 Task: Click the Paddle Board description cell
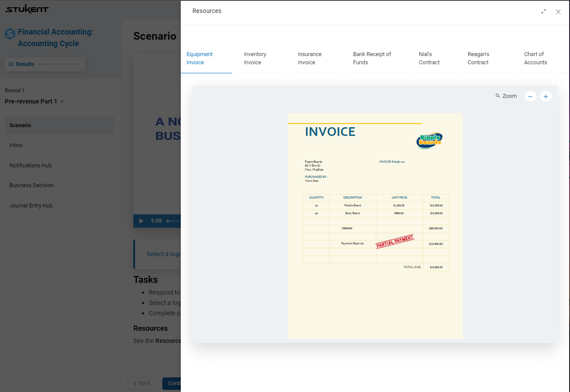[353, 205]
